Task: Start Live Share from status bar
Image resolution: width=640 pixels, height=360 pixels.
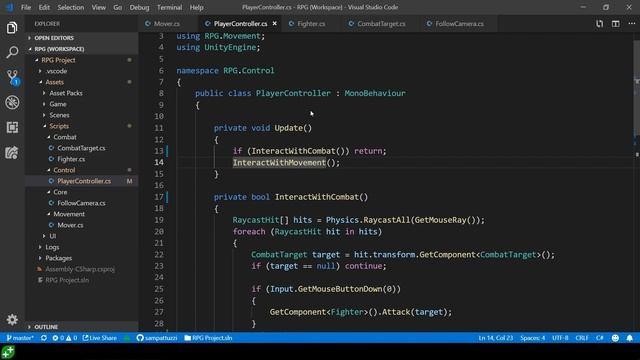Action: click(x=100, y=338)
